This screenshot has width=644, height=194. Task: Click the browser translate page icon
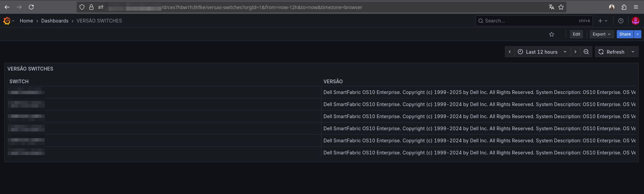(551, 7)
